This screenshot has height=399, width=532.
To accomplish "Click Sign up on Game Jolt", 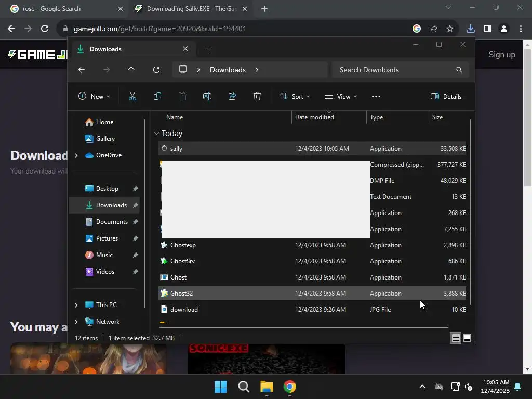I will (502, 55).
